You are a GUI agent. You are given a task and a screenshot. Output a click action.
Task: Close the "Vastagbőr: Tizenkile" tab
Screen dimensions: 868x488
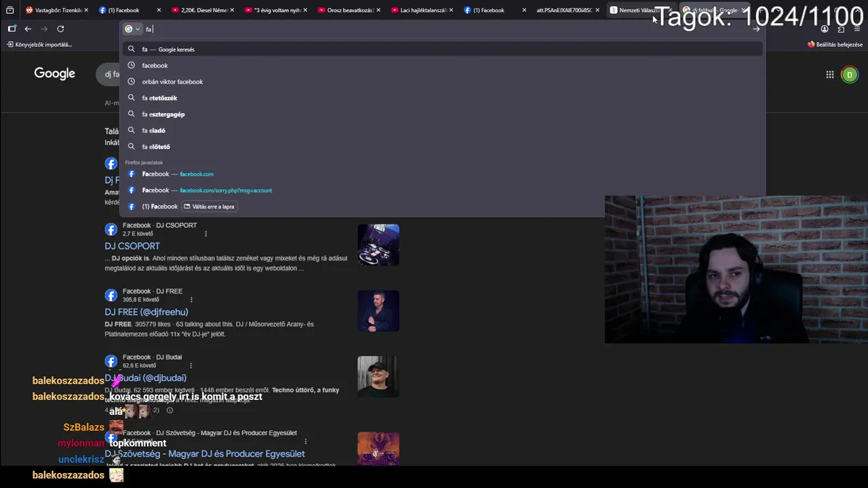(x=86, y=10)
